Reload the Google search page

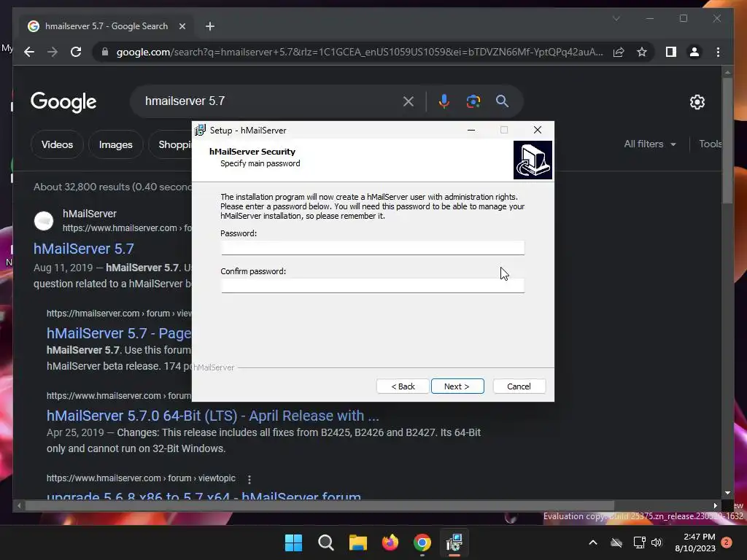coord(76,52)
